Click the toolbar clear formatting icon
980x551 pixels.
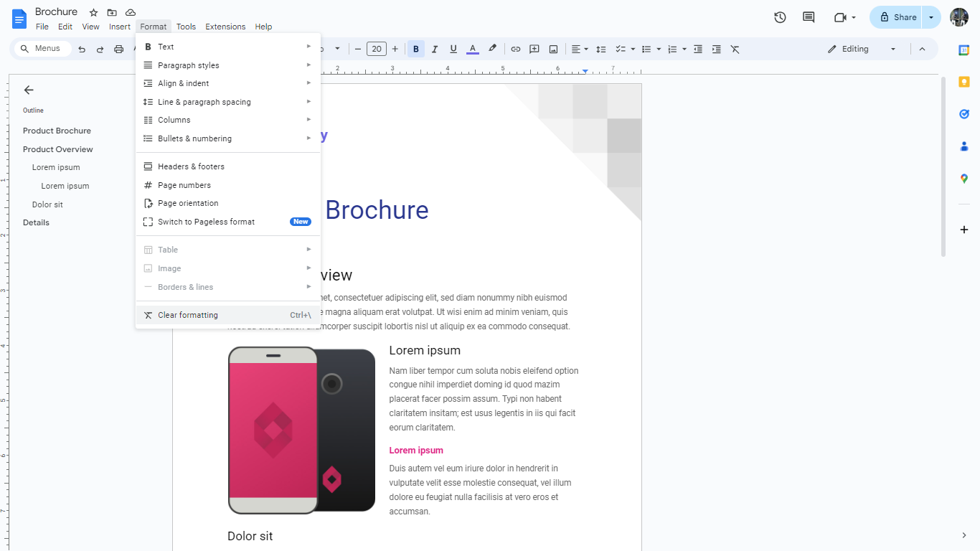735,49
